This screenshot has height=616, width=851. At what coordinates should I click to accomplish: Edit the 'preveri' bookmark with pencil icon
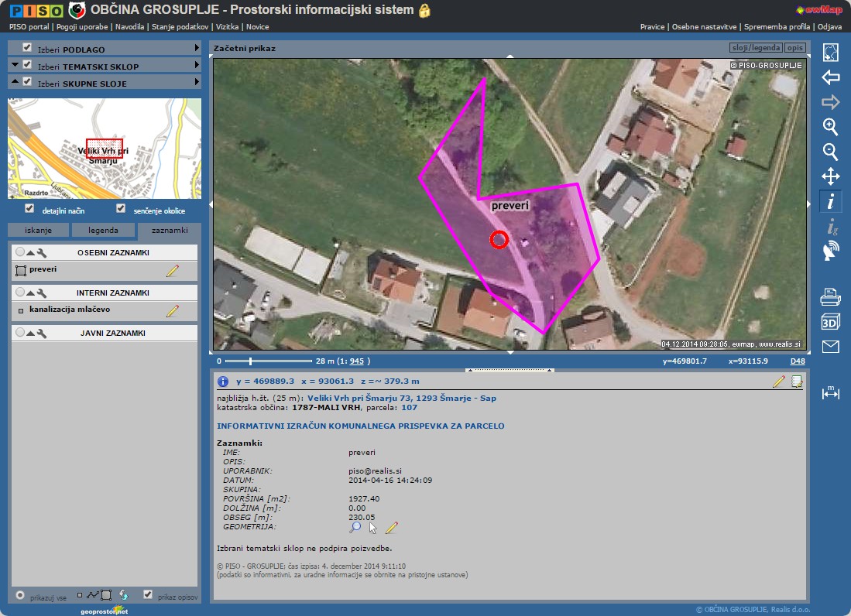pos(172,271)
